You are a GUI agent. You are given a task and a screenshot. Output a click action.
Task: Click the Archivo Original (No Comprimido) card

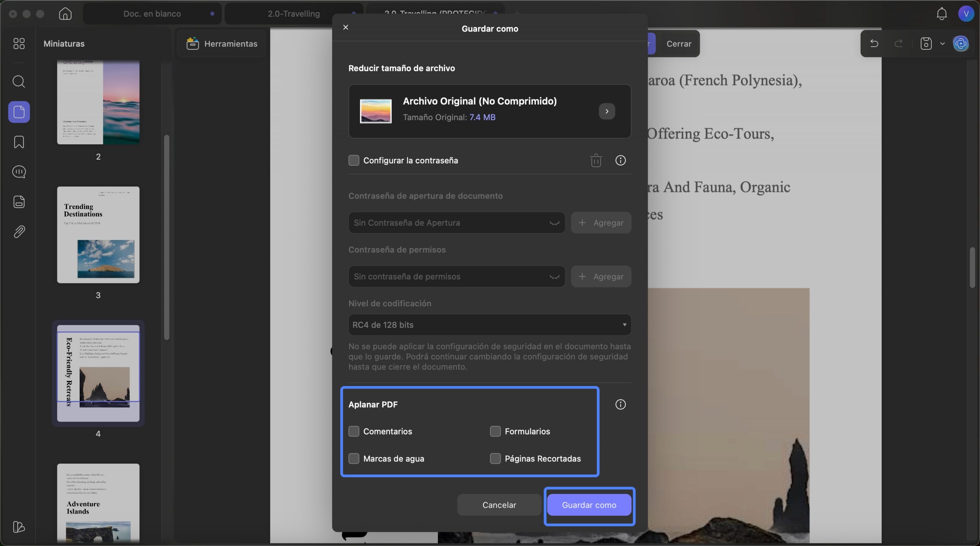point(489,111)
